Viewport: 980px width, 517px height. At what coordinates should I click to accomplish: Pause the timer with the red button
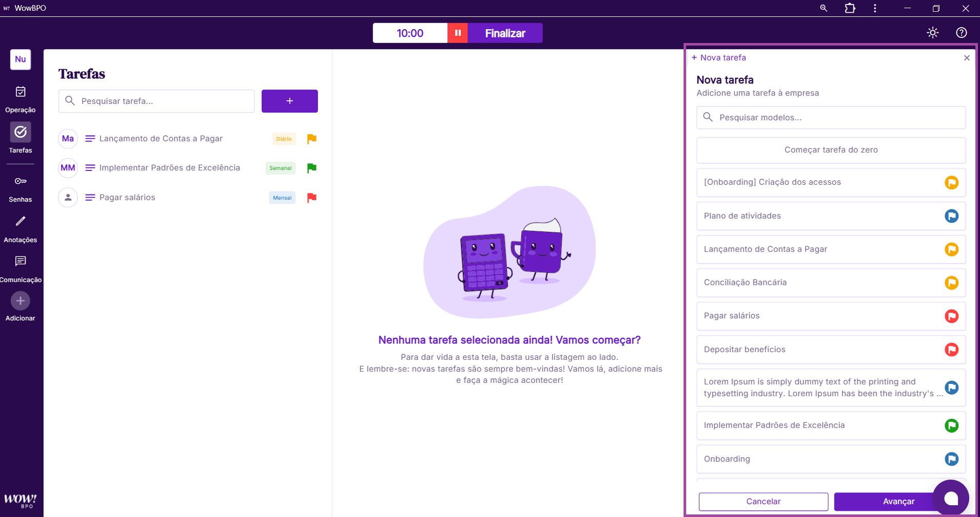458,33
